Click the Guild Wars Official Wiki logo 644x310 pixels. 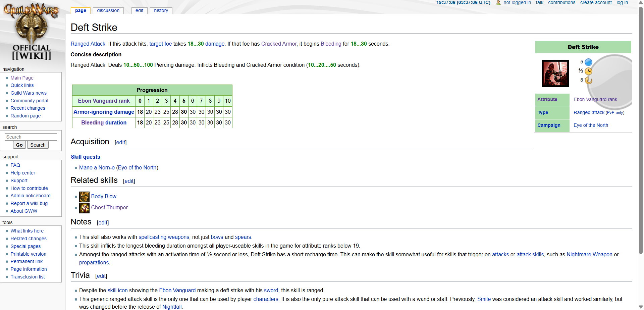[x=32, y=32]
